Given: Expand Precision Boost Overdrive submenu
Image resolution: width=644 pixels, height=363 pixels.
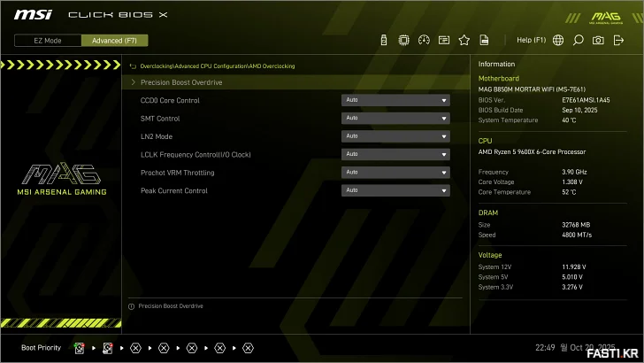Looking at the screenshot, I should pyautogui.click(x=295, y=82).
